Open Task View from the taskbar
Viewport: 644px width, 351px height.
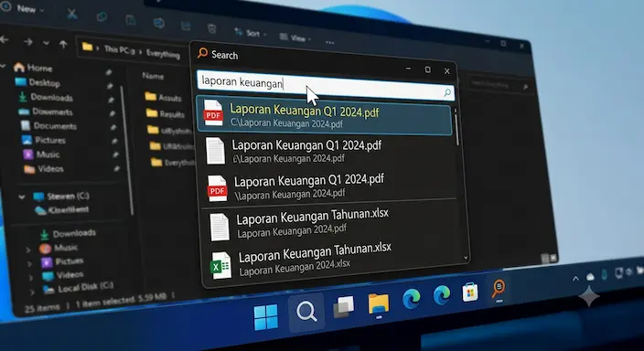pyautogui.click(x=344, y=307)
